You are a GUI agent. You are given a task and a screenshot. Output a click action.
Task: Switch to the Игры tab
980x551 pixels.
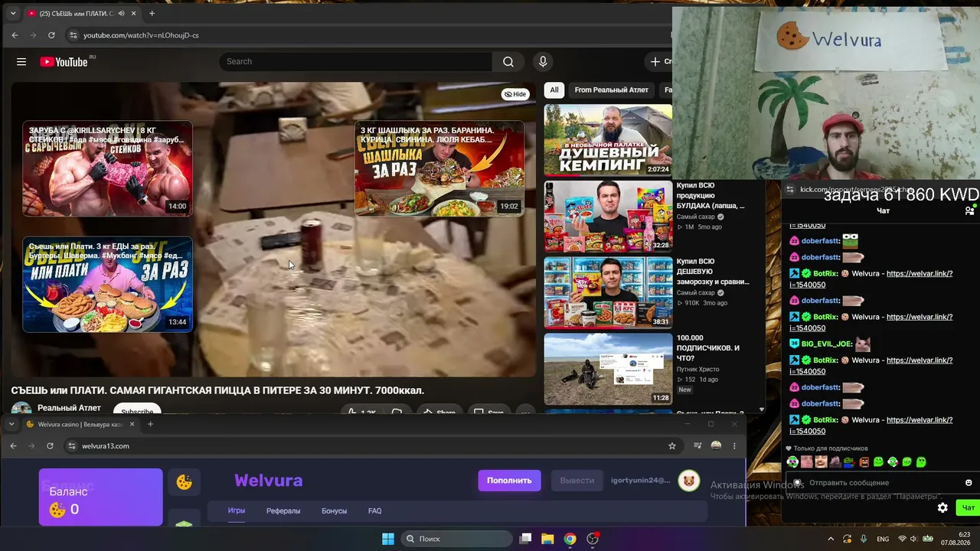(x=236, y=511)
